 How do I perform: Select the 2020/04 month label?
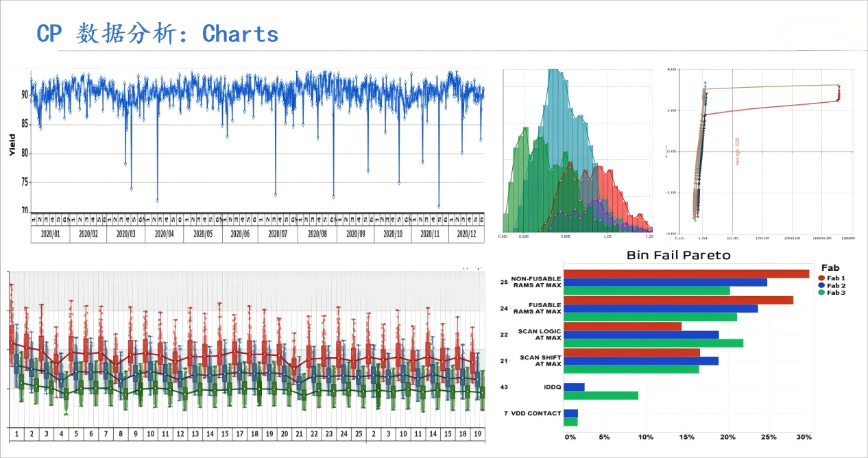[x=165, y=234]
